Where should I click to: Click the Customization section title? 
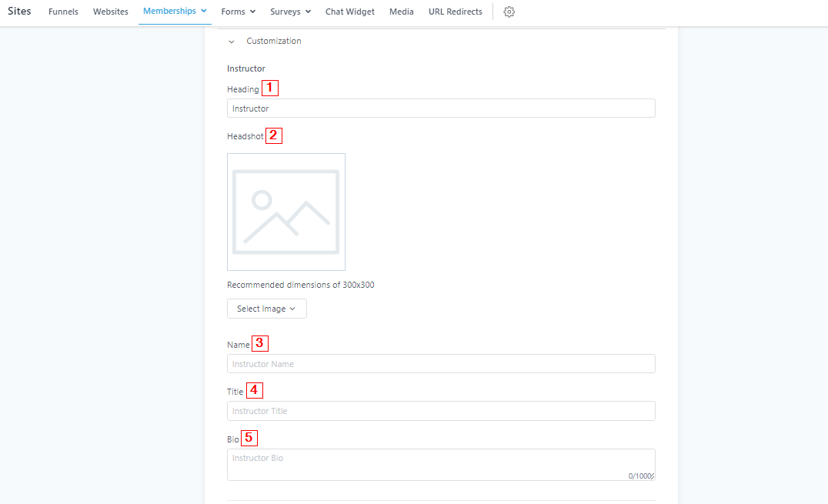274,42
